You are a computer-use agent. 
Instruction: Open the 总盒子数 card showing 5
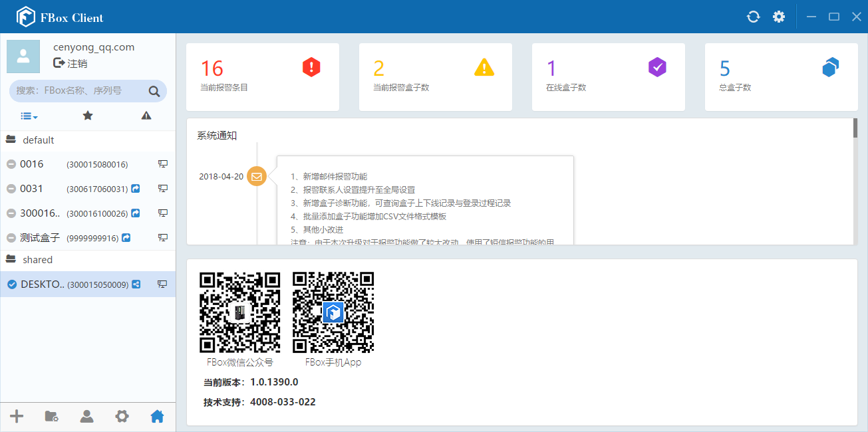tap(782, 77)
